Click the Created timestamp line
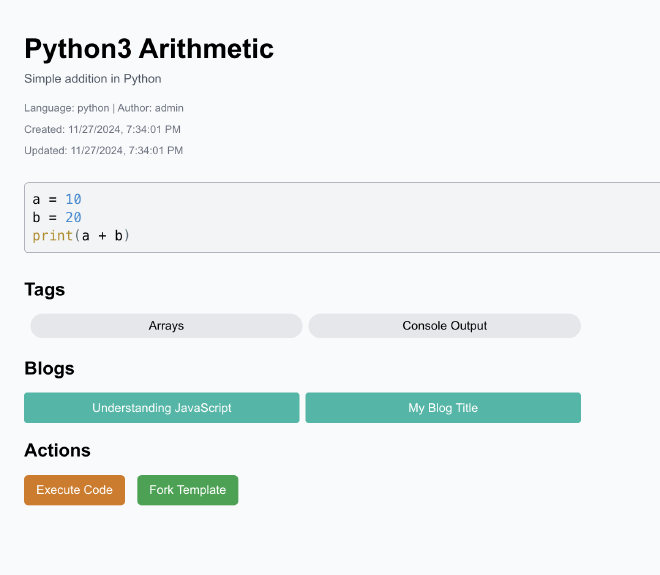The width and height of the screenshot is (660, 575). point(102,129)
